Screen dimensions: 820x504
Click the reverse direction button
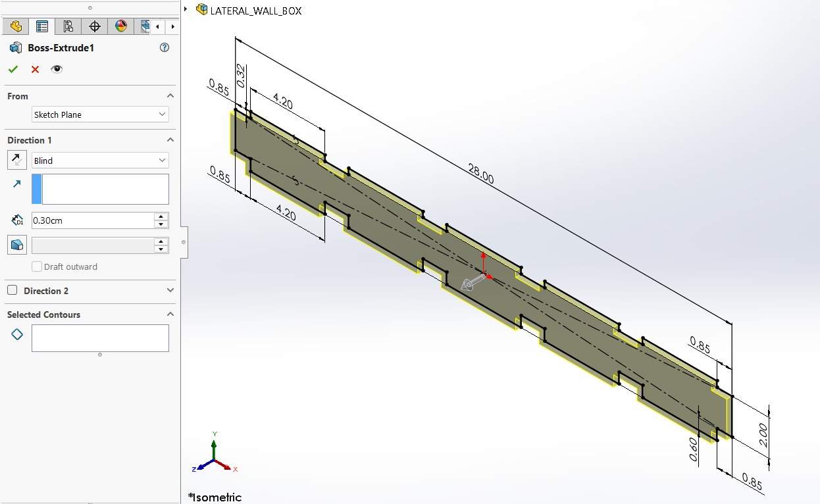click(x=17, y=160)
